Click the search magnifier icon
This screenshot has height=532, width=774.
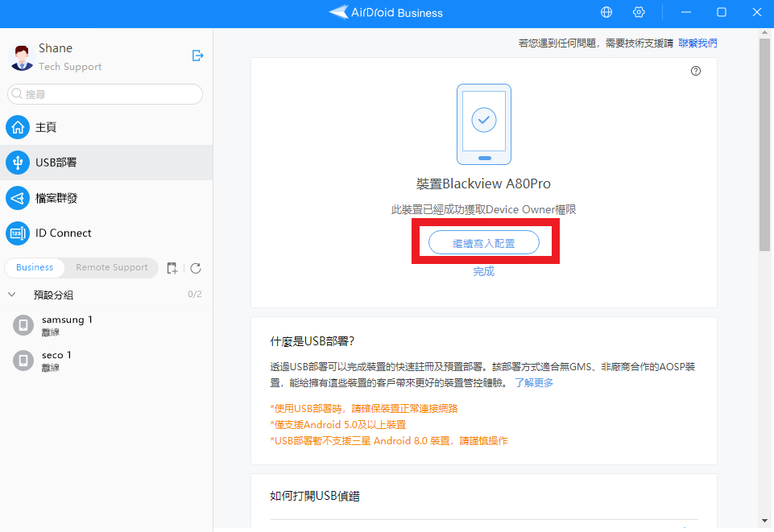[x=17, y=93]
